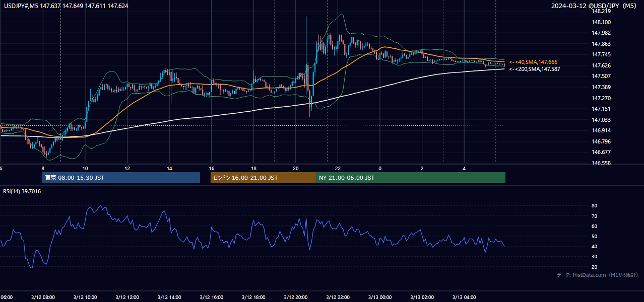Click the 3/12 10:00 date label
This screenshot has height=302, width=644.
pos(85,297)
